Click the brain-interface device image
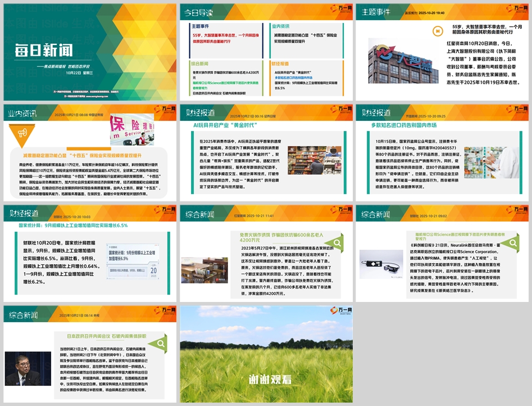This screenshot has height=406, width=532. point(379,259)
